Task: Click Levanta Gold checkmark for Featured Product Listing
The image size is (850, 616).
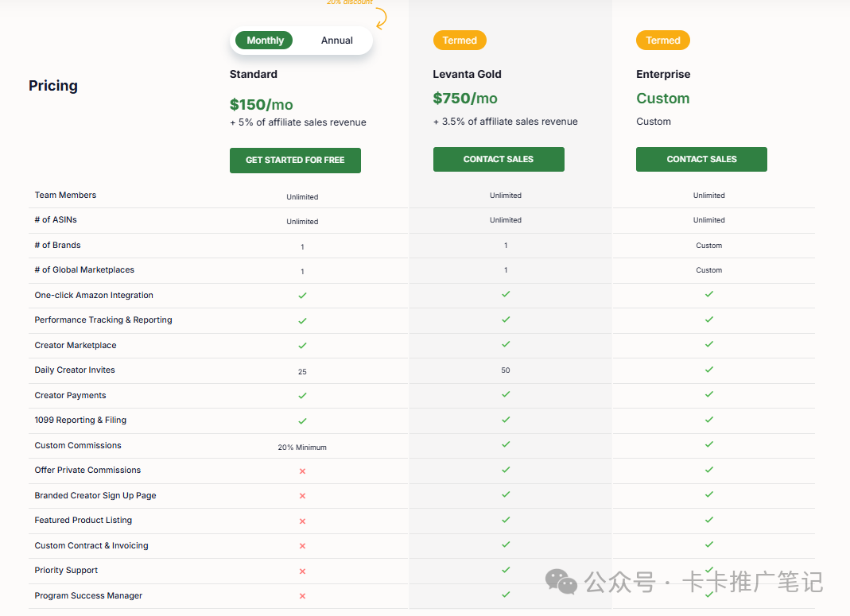Action: tap(506, 519)
